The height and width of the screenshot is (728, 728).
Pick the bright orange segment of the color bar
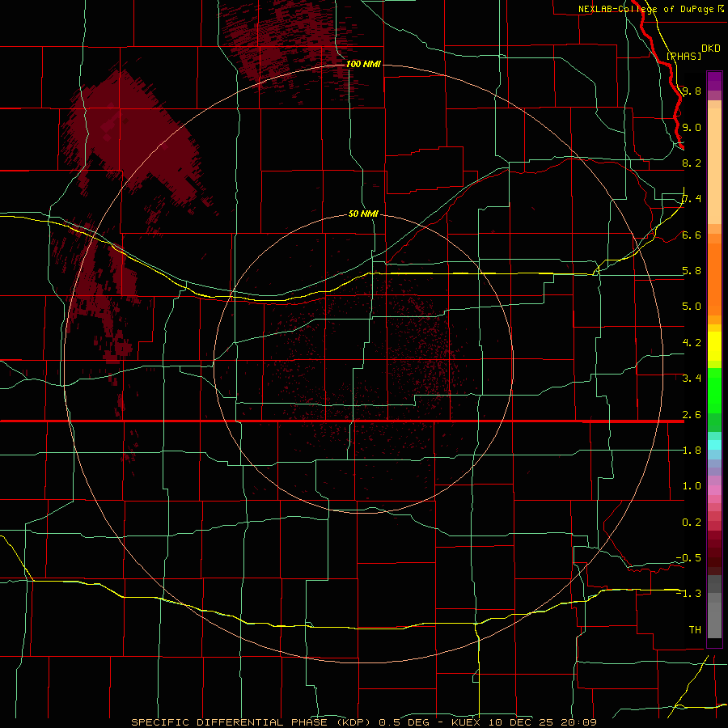[x=714, y=279]
